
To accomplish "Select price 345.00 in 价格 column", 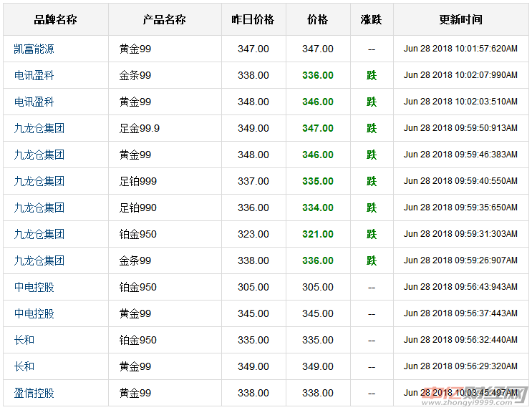I will [318, 313].
